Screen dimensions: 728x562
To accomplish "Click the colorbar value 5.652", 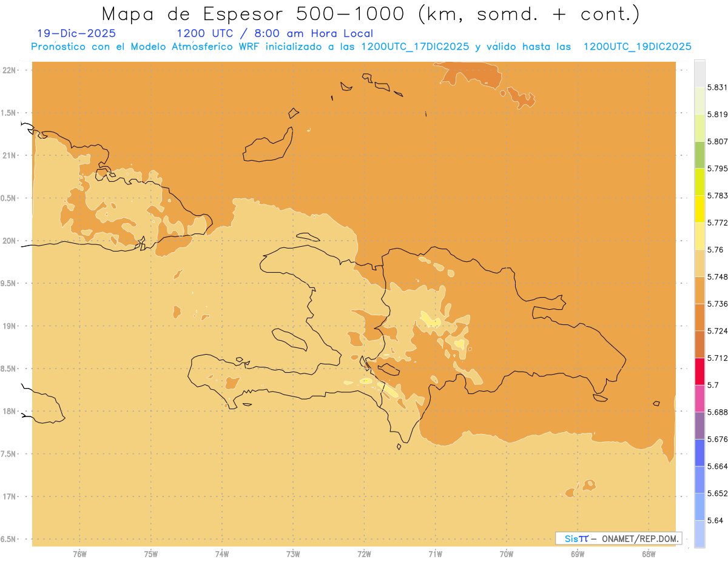I will [x=717, y=493].
